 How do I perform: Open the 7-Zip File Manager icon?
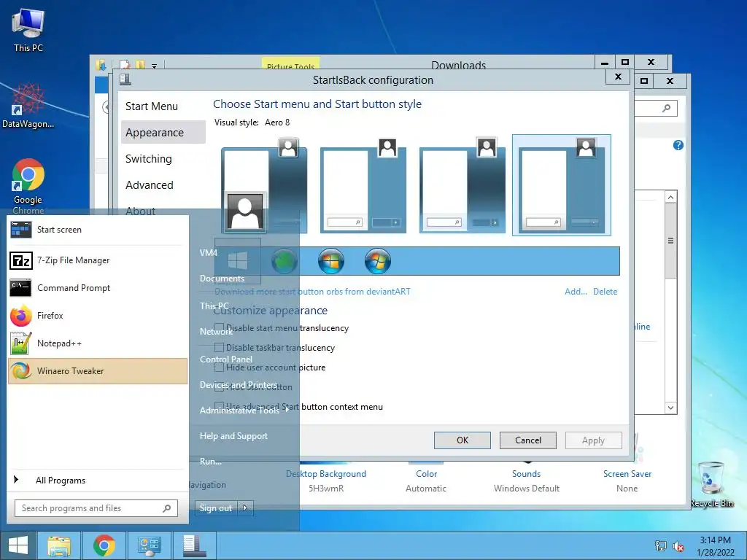(x=21, y=260)
